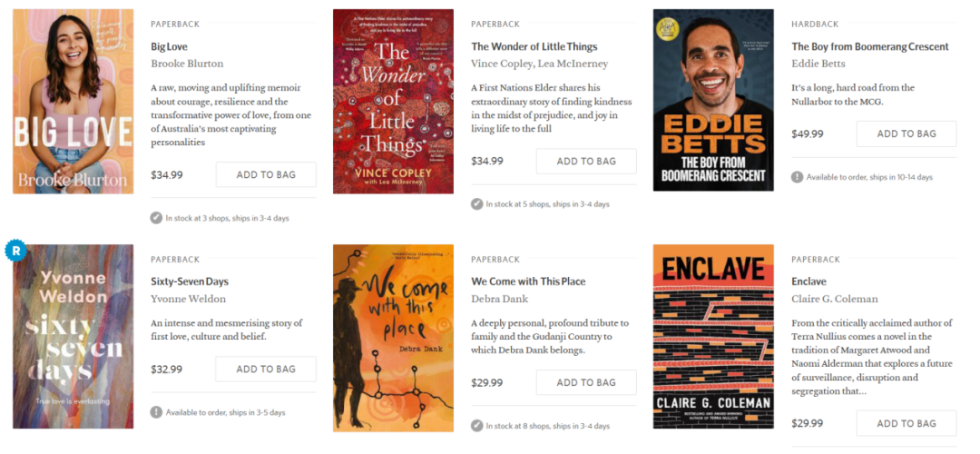Viewport: 980px width, 454px height.
Task: Add Enclave to bag
Action: (906, 423)
